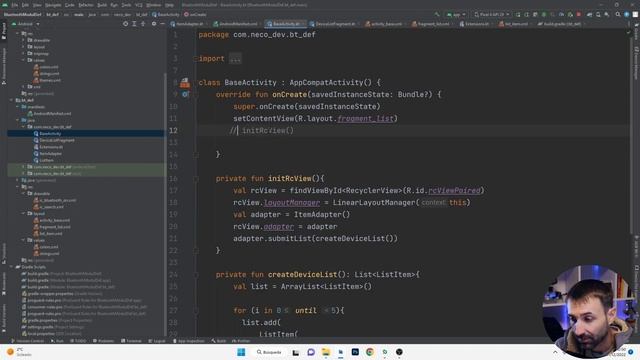The width and height of the screenshot is (640, 360).
Task: Open the weather widget on taskbar
Action: 18,352
